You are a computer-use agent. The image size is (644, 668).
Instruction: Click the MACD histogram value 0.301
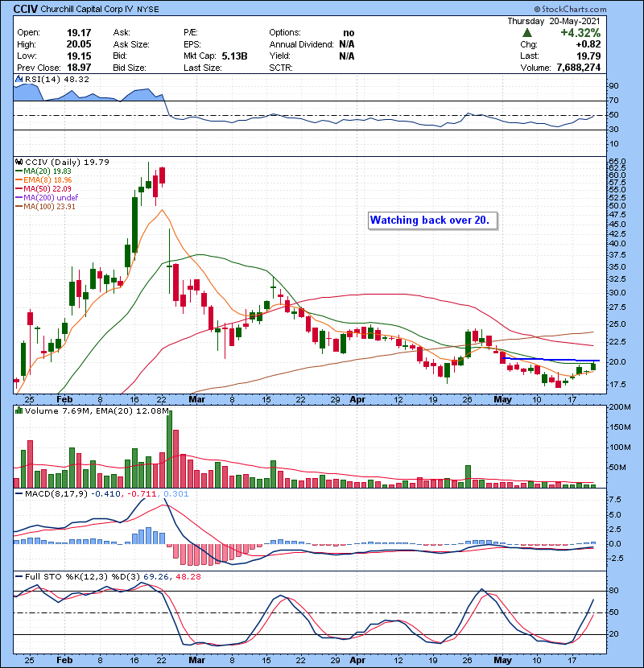(175, 493)
